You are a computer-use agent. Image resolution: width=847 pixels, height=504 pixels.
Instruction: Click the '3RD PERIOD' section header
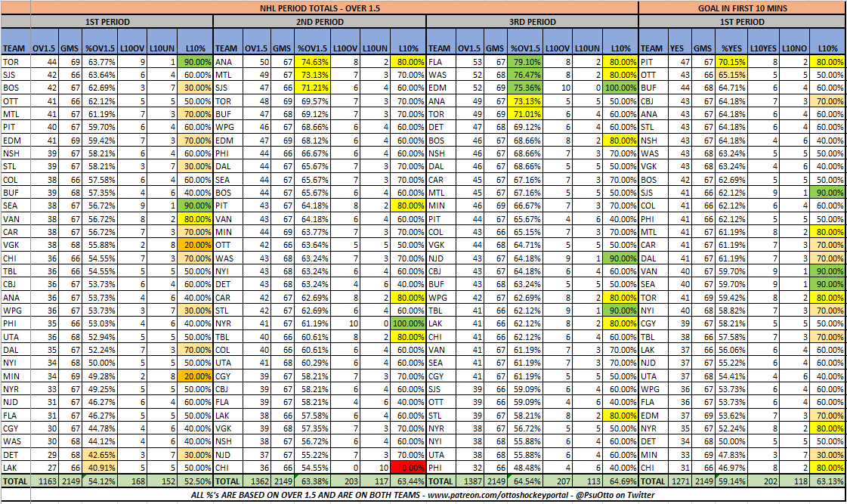532,22
